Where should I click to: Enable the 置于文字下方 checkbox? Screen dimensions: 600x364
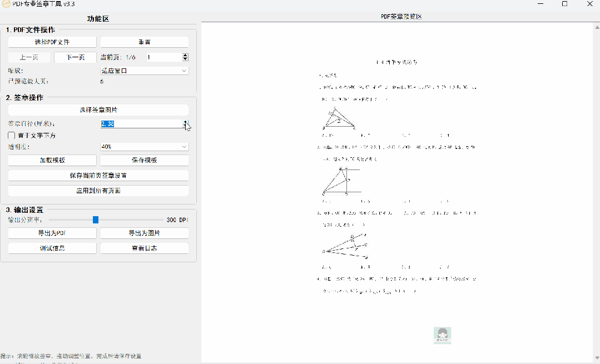[x=11, y=135]
